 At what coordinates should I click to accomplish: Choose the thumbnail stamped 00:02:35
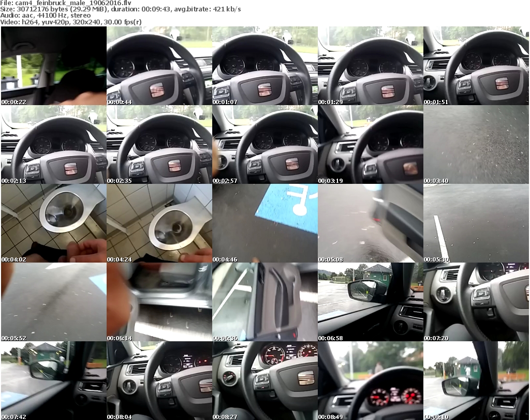click(x=159, y=144)
